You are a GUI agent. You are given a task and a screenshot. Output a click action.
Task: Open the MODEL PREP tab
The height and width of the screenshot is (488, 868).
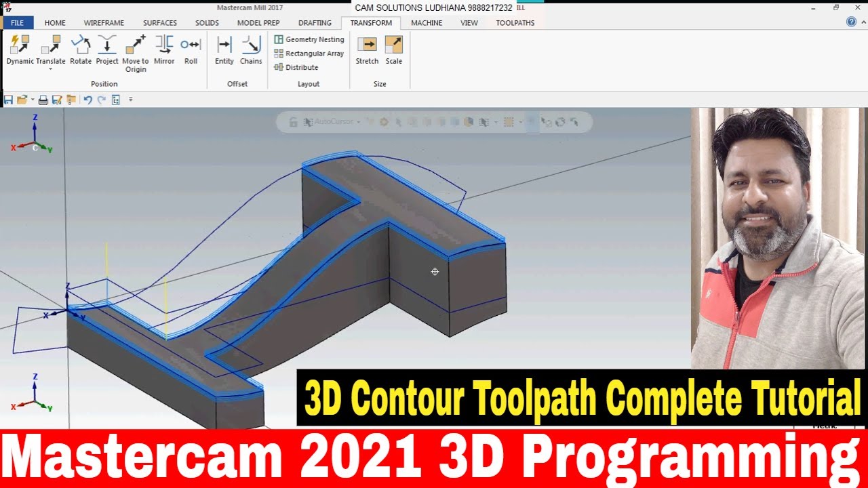pyautogui.click(x=258, y=22)
